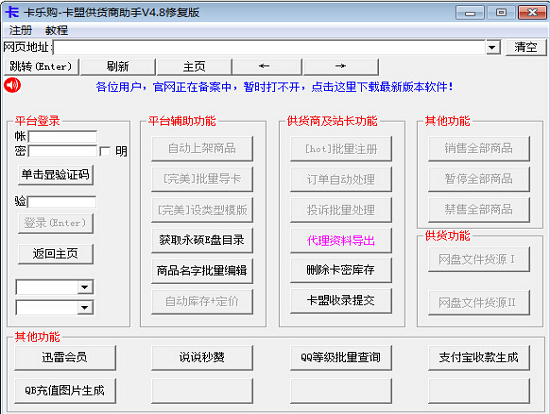Open the second combo box in 平台登录 panel
The image size is (550, 414).
(x=85, y=308)
